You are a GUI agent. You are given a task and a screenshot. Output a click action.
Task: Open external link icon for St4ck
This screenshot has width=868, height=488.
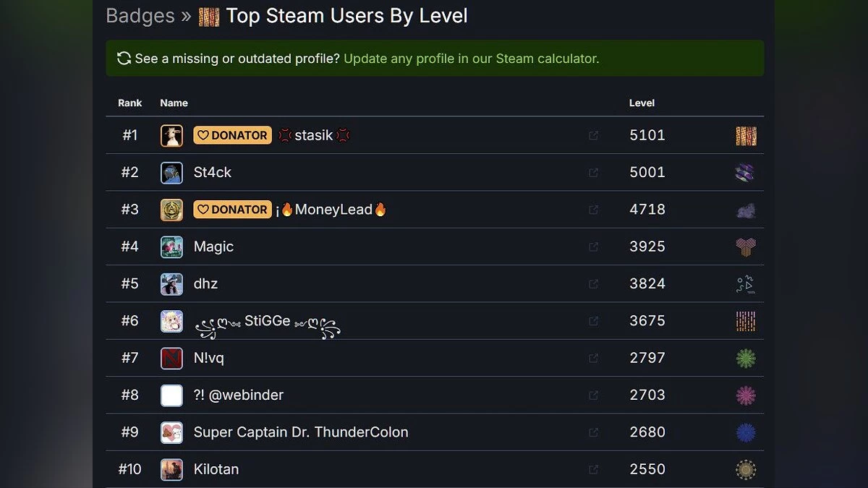click(593, 173)
